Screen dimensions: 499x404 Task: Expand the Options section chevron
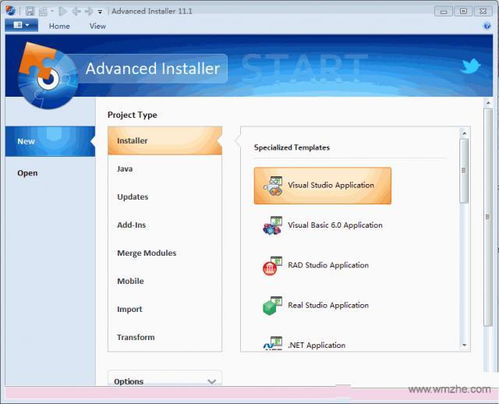212,381
